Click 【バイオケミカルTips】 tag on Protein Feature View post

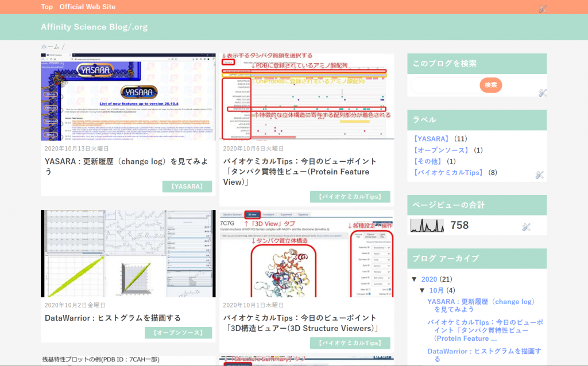(x=350, y=197)
